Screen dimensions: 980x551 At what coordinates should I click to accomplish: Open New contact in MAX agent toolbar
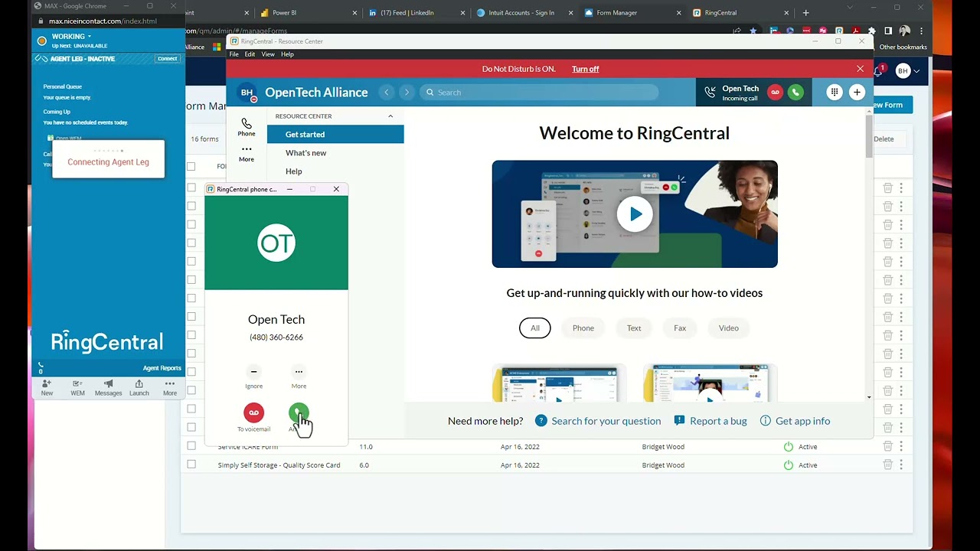pos(47,387)
